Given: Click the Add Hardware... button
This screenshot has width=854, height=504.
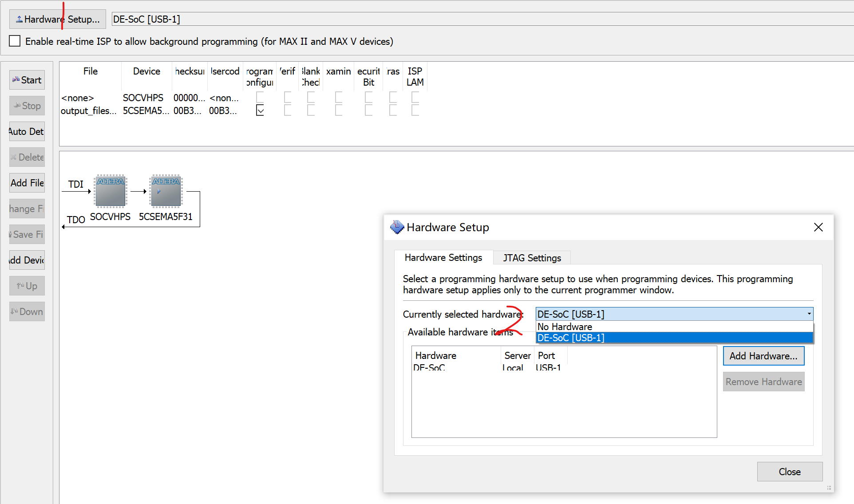Looking at the screenshot, I should (763, 356).
